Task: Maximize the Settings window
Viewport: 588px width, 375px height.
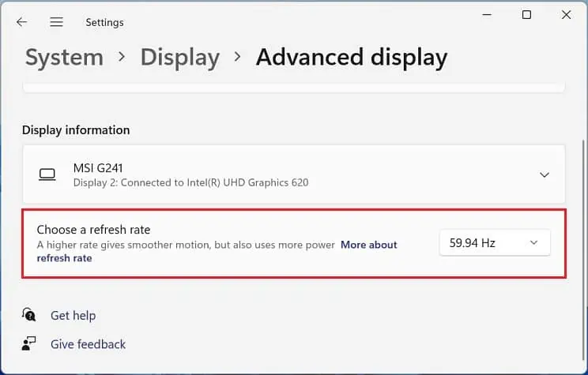Action: (526, 15)
